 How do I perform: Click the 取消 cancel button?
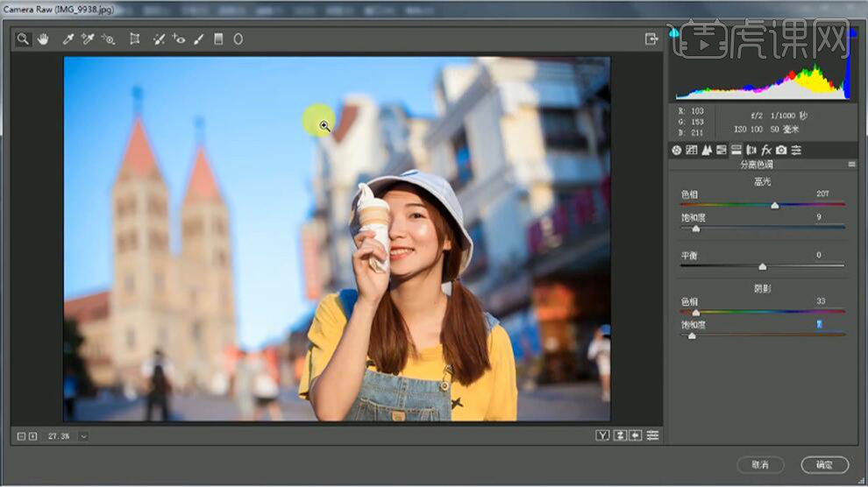[x=759, y=464]
